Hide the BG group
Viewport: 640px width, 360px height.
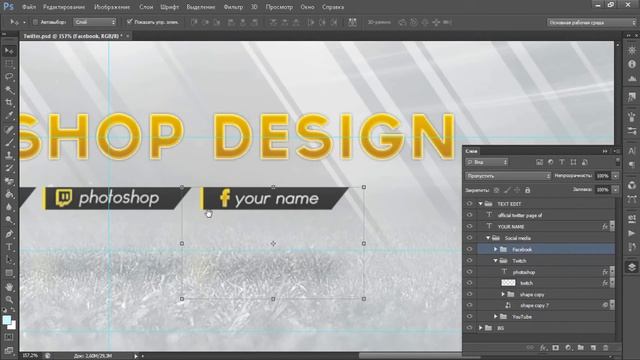click(469, 328)
